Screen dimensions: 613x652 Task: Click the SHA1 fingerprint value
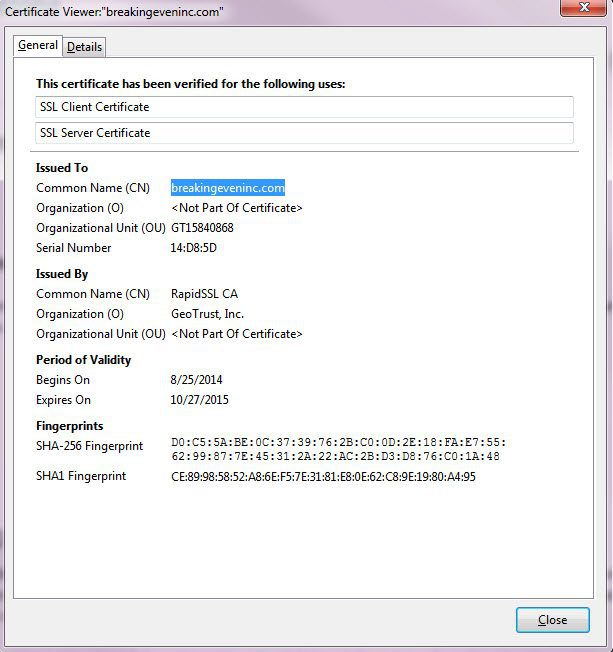click(323, 477)
